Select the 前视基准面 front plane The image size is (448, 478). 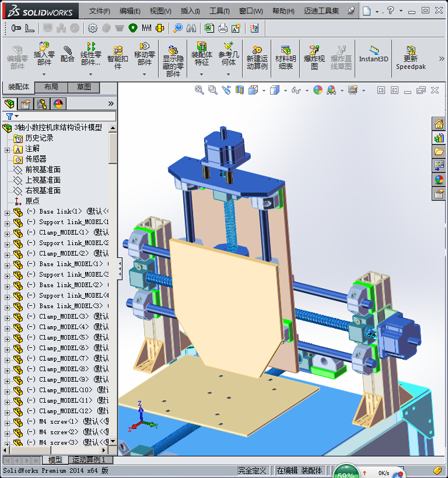point(43,169)
